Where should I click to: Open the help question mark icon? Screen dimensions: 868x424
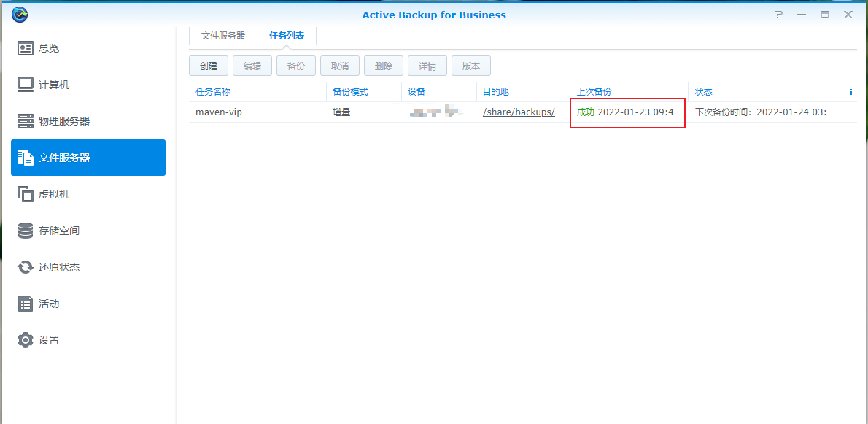tap(779, 15)
